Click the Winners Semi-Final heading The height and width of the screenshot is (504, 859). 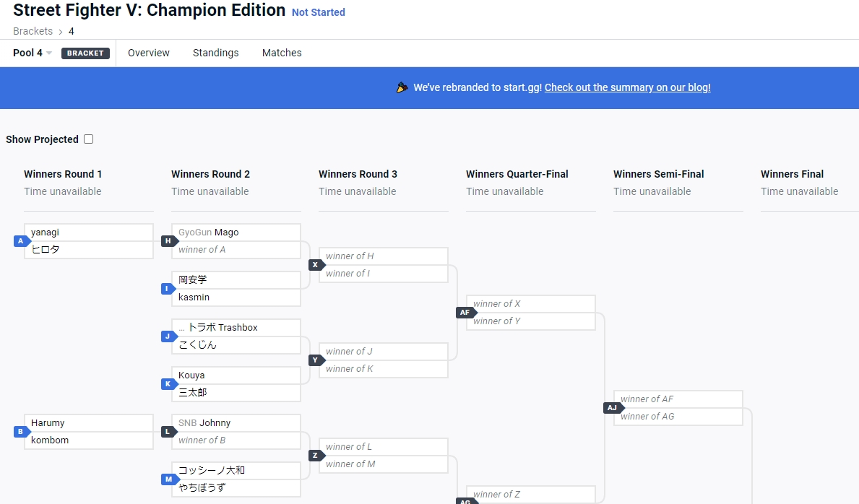(658, 174)
